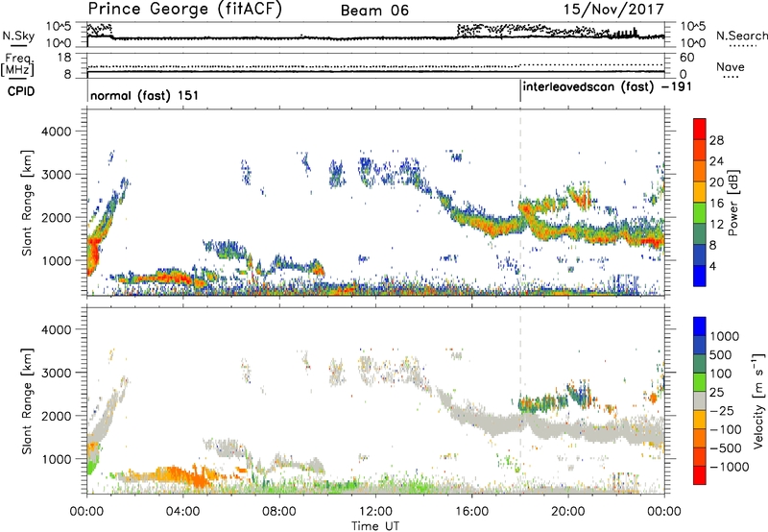Click the 'Velocity [m s-1]' colorbar label
The image size is (768, 532).
coord(758,400)
